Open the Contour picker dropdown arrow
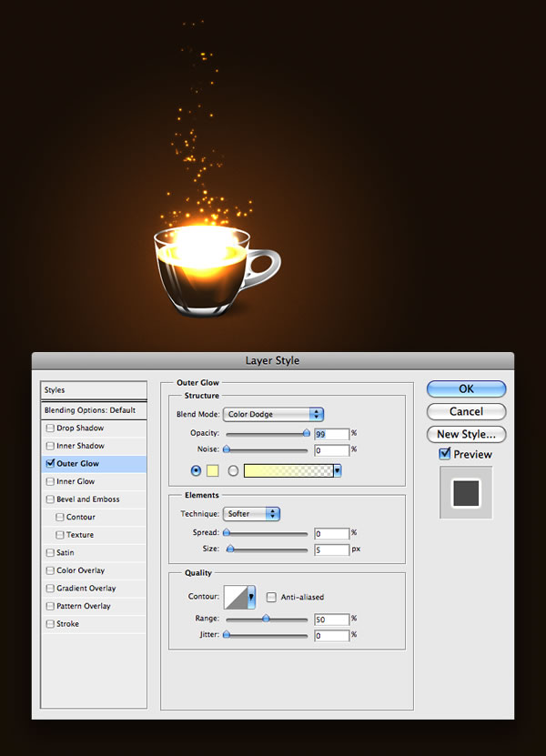Image resolution: width=546 pixels, height=756 pixels. (x=251, y=597)
